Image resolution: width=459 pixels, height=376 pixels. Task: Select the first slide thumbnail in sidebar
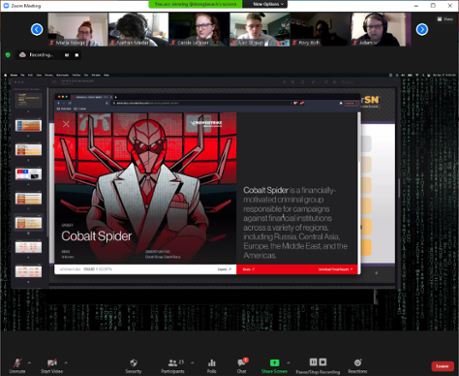28,100
